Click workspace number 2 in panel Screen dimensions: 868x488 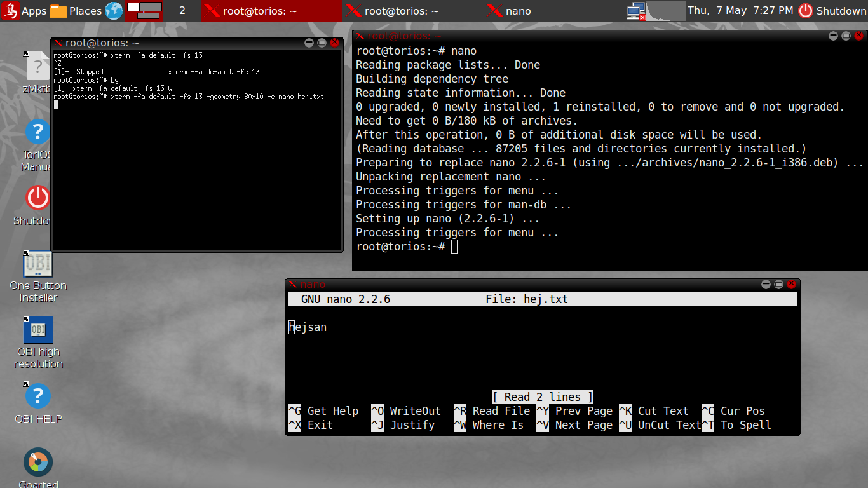[x=182, y=11]
